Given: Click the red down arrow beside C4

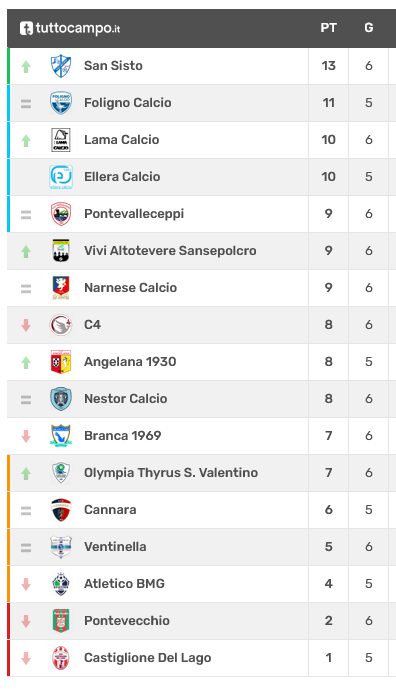Looking at the screenshot, I should coord(26,325).
